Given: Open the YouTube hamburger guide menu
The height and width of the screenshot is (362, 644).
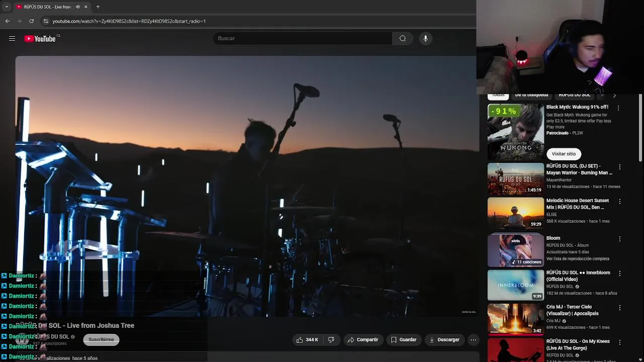Looking at the screenshot, I should tap(12, 39).
